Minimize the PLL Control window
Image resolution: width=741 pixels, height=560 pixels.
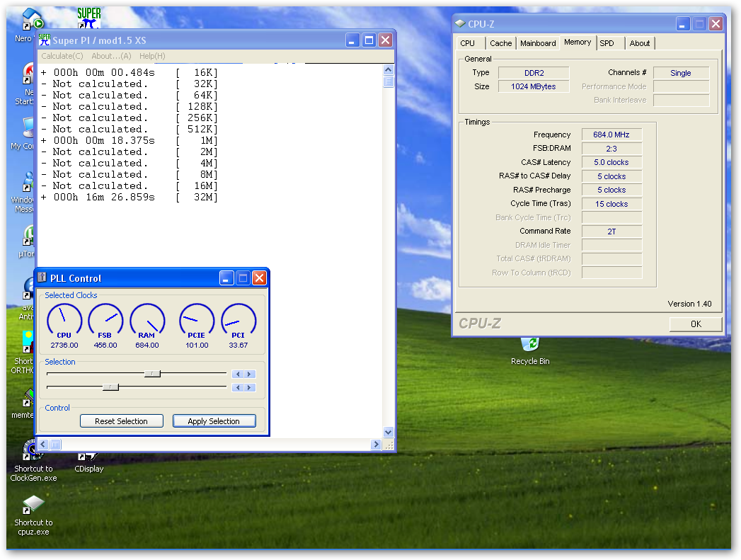click(x=226, y=278)
